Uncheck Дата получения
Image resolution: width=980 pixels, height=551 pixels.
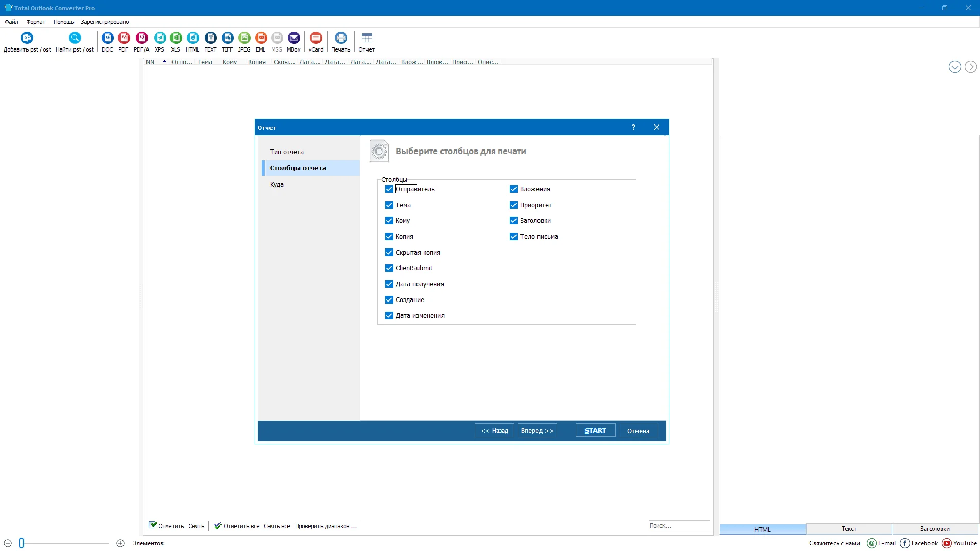point(389,284)
